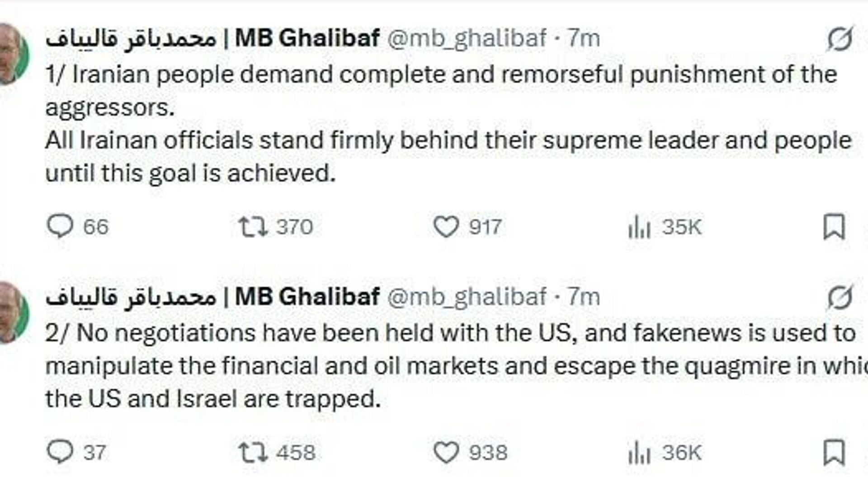The height and width of the screenshot is (486, 868).
Task: View analytics for the 35K views tweet
Action: [639, 227]
